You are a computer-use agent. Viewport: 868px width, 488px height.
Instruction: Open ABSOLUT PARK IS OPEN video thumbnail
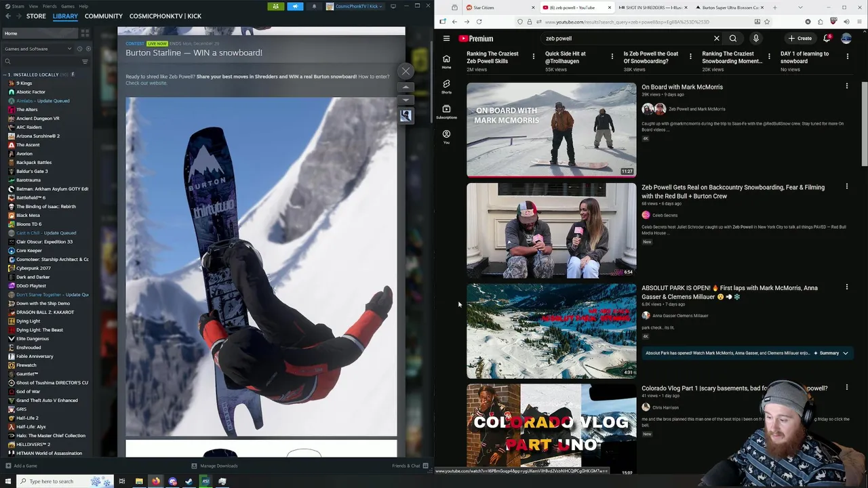pyautogui.click(x=551, y=331)
